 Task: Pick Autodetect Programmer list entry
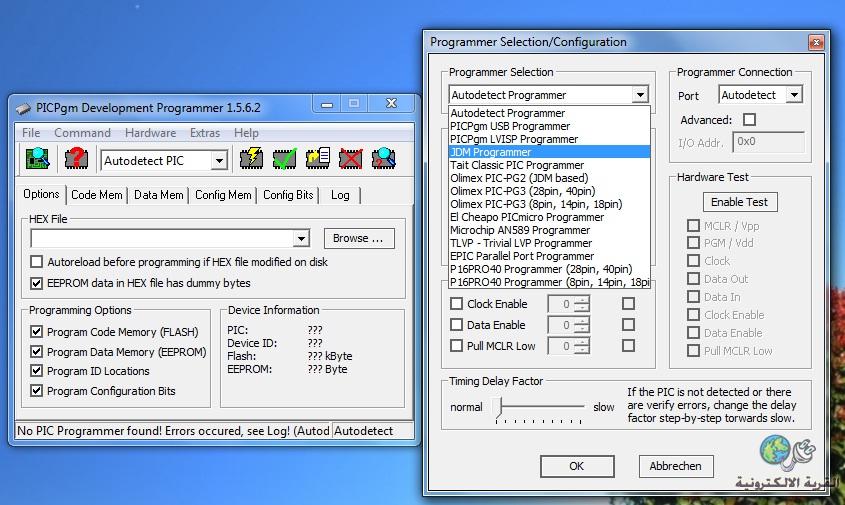click(549, 113)
